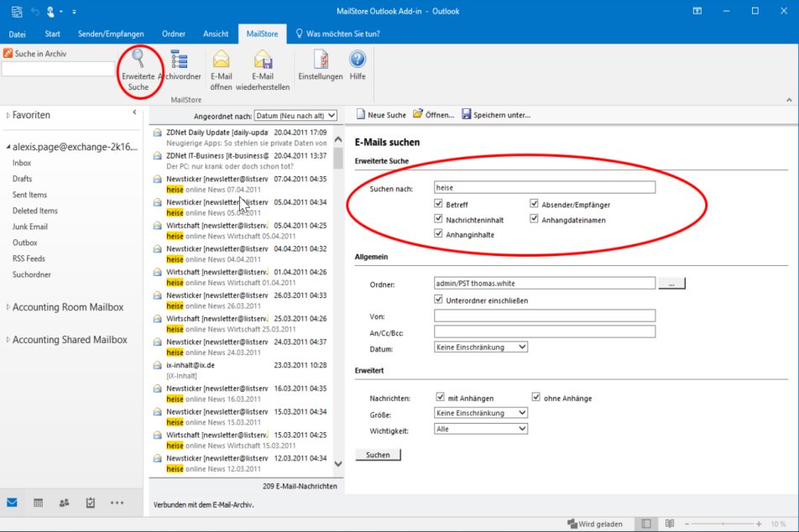Open the Deleted Items folder

coord(35,211)
